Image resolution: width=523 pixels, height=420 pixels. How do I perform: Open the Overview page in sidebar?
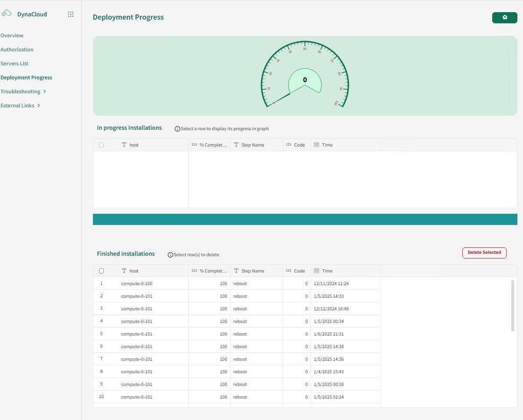[x=12, y=35]
